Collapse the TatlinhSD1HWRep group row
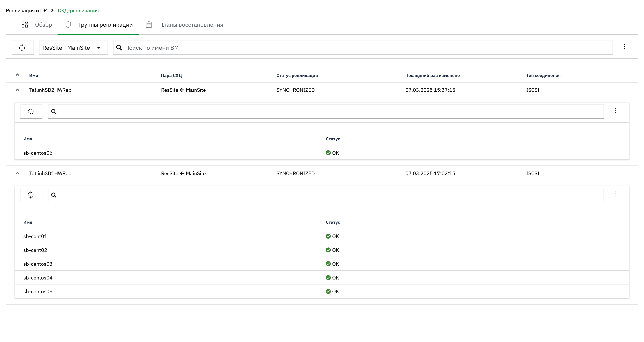This screenshot has height=342, width=644. [x=17, y=173]
